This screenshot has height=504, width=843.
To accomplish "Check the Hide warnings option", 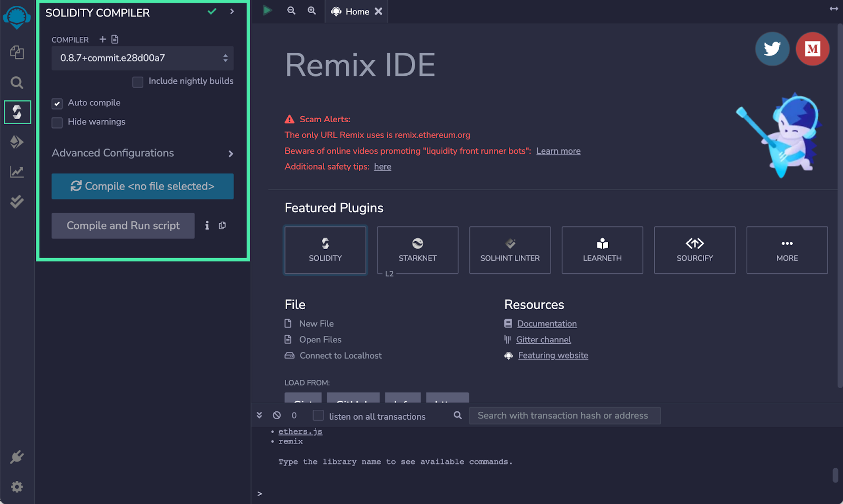I will [x=57, y=122].
